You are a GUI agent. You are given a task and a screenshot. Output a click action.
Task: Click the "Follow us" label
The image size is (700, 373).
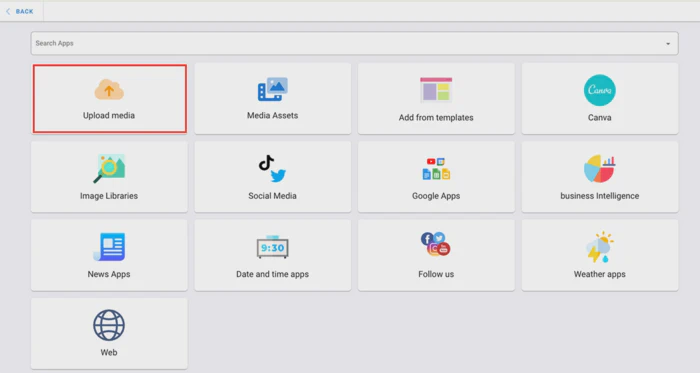pyautogui.click(x=436, y=274)
